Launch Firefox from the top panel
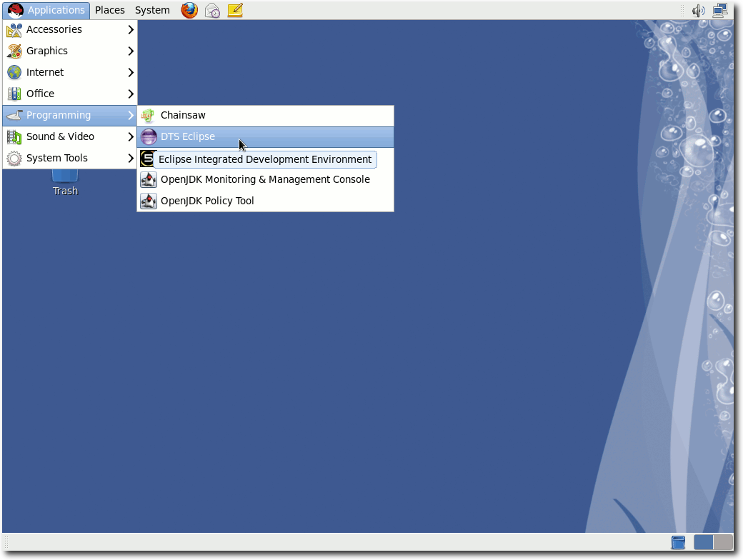The image size is (743, 560). 189,10
